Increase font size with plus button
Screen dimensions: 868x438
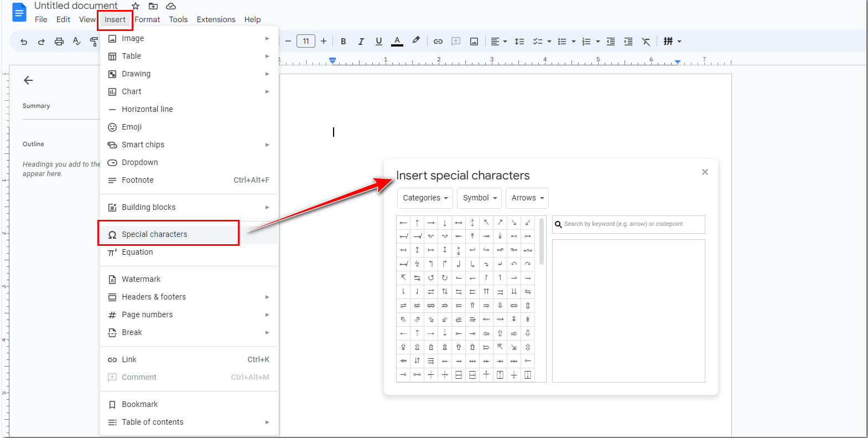[324, 41]
